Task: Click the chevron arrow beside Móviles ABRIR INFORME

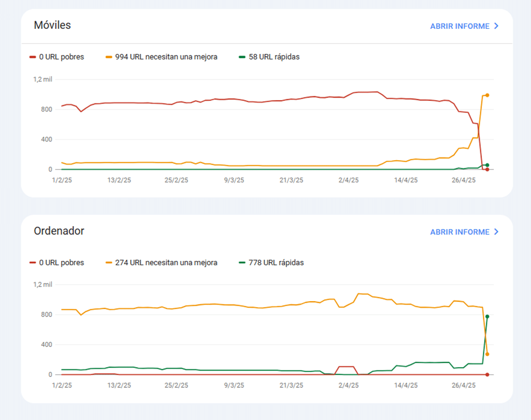Action: coord(496,26)
